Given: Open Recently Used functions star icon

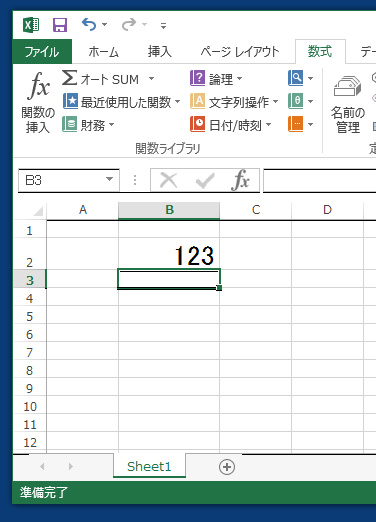Looking at the screenshot, I should (70, 101).
